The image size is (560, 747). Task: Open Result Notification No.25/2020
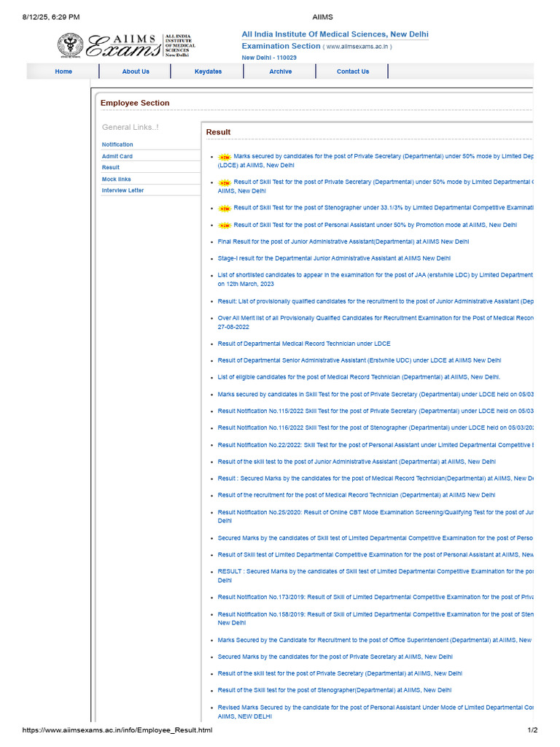click(376, 517)
